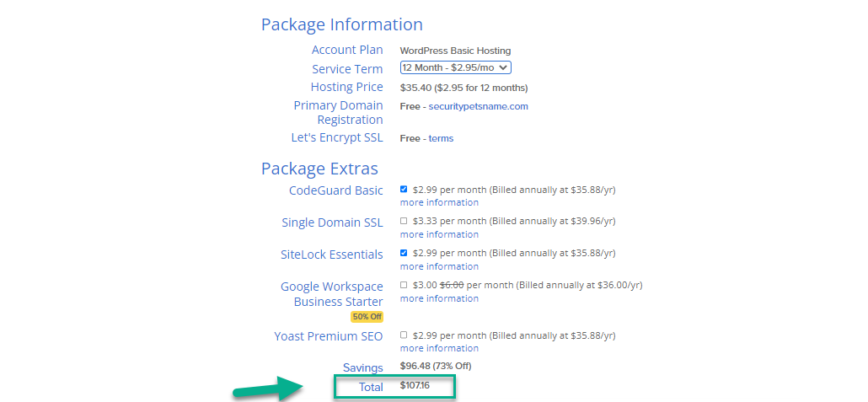Open more information under Single Domain SSL
The width and height of the screenshot is (868, 402).
[439, 234]
